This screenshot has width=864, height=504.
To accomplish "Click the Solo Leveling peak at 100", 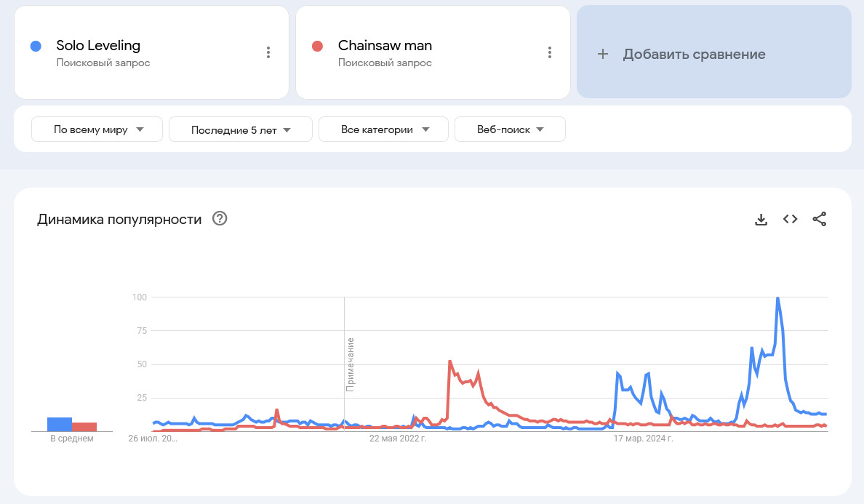I will click(x=778, y=298).
